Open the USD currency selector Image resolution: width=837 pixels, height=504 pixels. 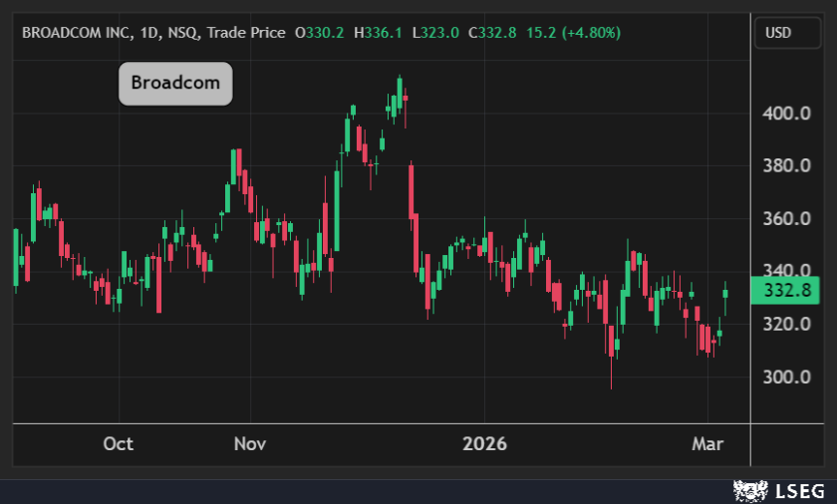(x=778, y=33)
